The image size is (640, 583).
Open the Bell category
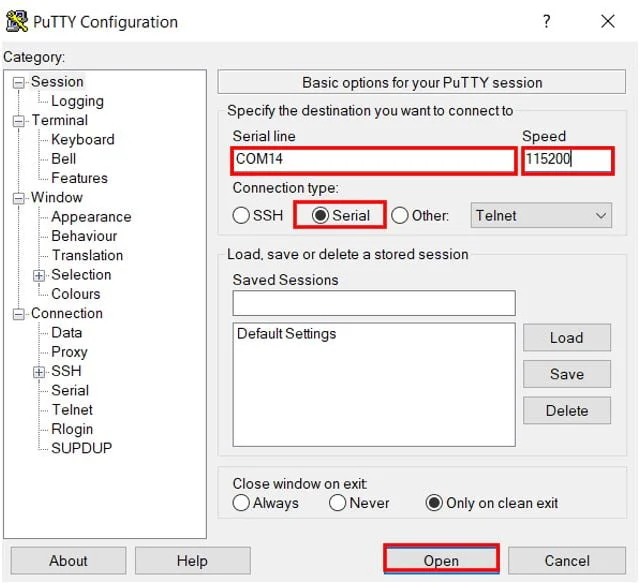[x=64, y=159]
